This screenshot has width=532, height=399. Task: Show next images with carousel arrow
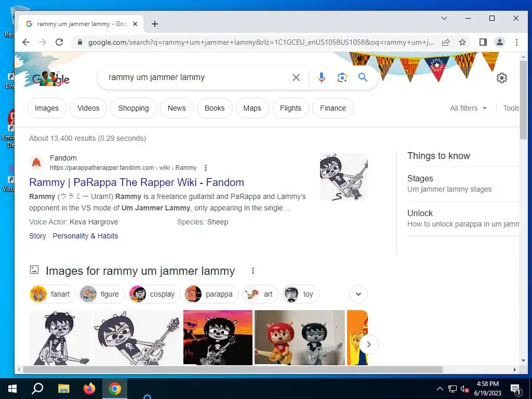coord(369,345)
